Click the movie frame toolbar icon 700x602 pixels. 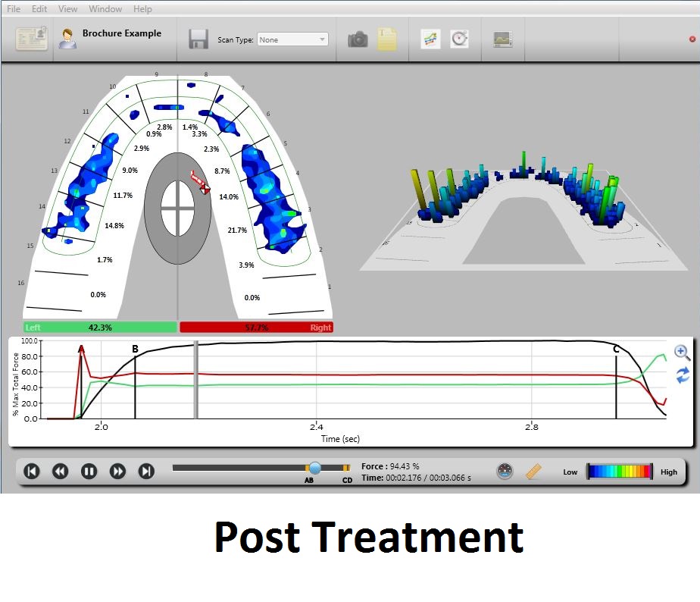tap(502, 39)
